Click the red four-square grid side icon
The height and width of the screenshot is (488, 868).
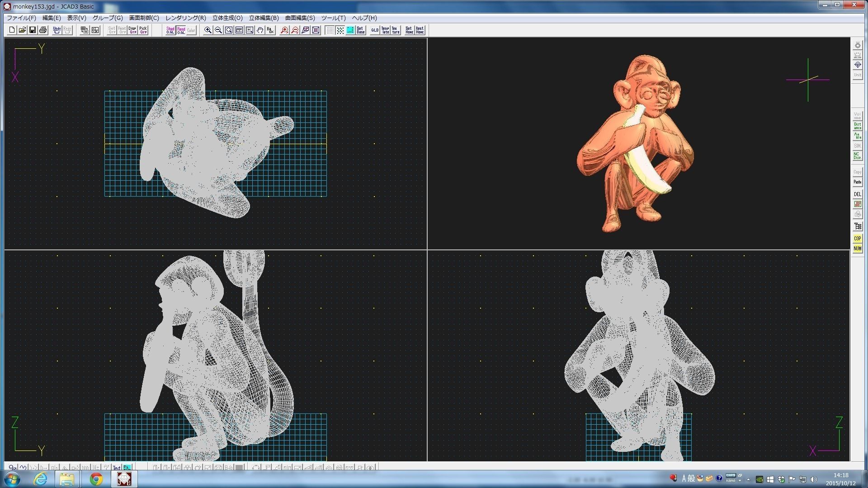click(857, 204)
